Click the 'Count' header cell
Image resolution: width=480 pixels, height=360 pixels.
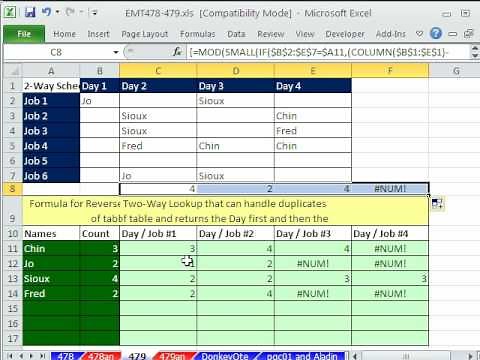pos(99,234)
